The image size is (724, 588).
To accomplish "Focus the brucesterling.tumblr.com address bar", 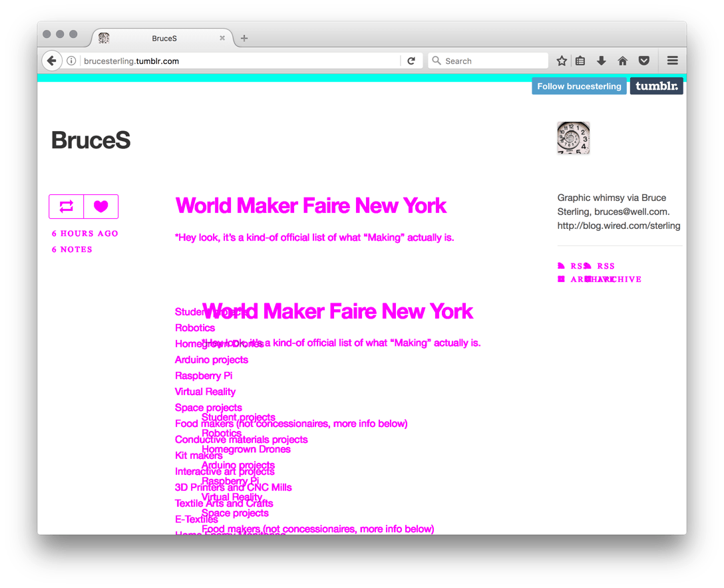I will click(x=240, y=61).
